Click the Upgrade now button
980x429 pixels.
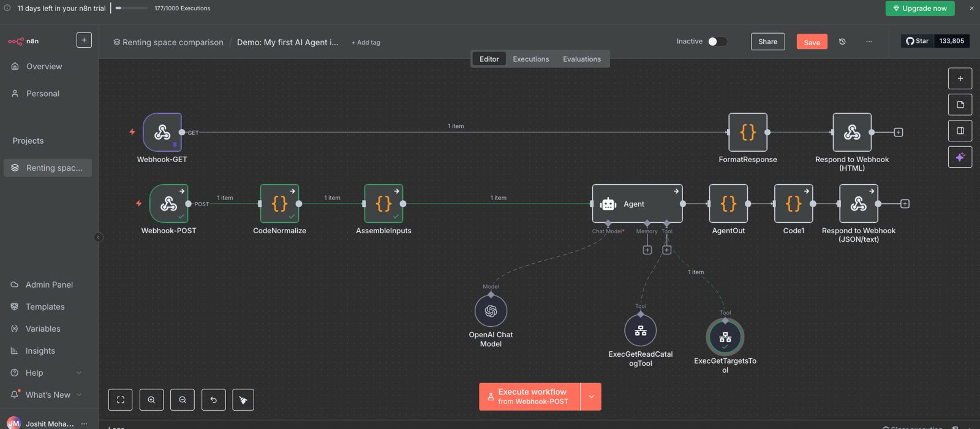point(919,9)
